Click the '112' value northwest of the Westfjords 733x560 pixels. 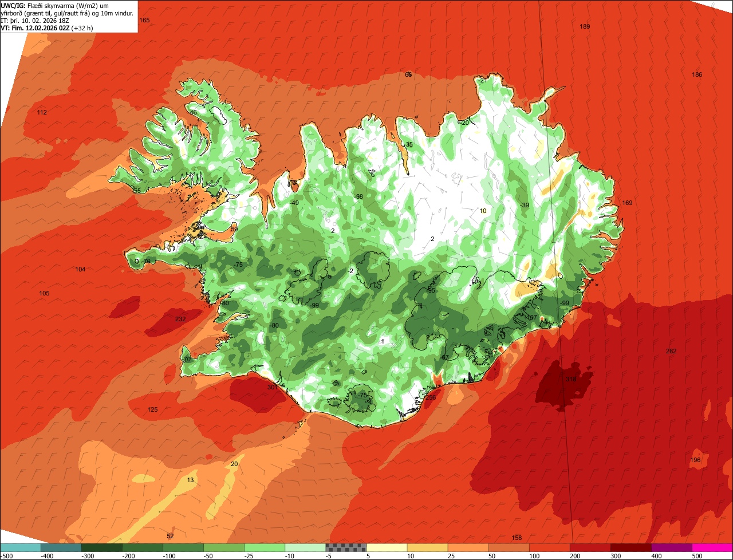pyautogui.click(x=42, y=112)
